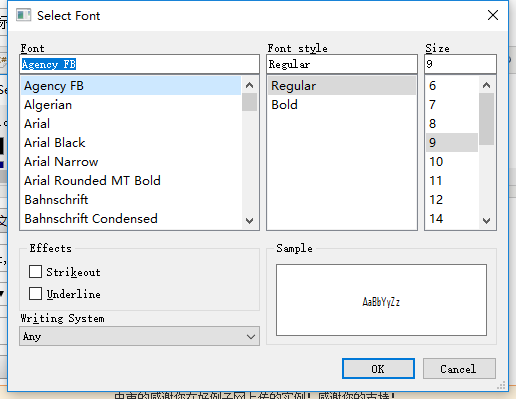The height and width of the screenshot is (399, 516).
Task: Click the font list scrollbar thumb
Action: (x=249, y=102)
